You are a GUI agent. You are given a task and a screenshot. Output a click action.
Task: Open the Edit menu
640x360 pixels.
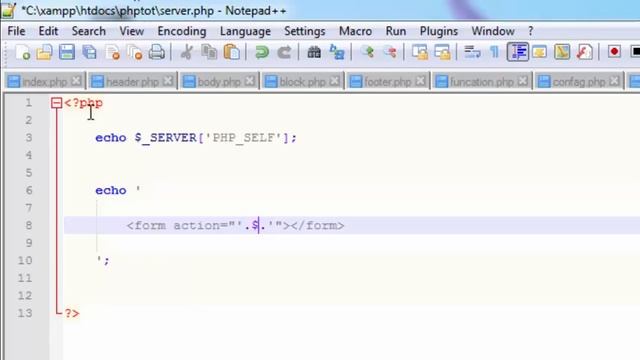click(x=48, y=31)
